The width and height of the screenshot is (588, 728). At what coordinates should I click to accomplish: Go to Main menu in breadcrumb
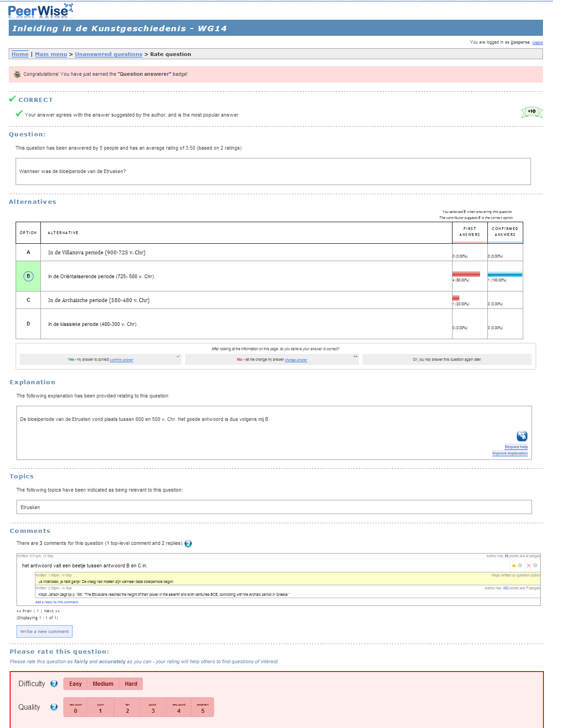coord(51,54)
